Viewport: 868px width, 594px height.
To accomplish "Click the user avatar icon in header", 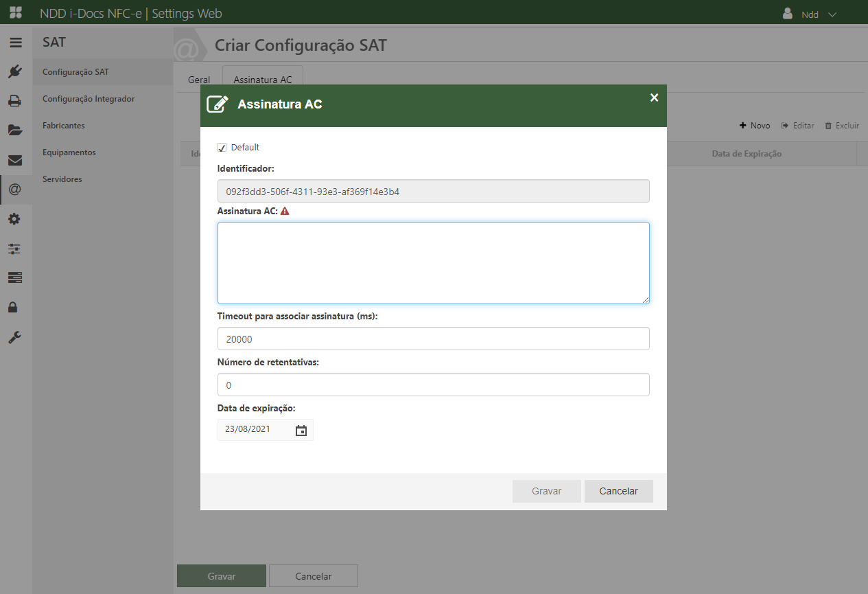I will point(788,13).
